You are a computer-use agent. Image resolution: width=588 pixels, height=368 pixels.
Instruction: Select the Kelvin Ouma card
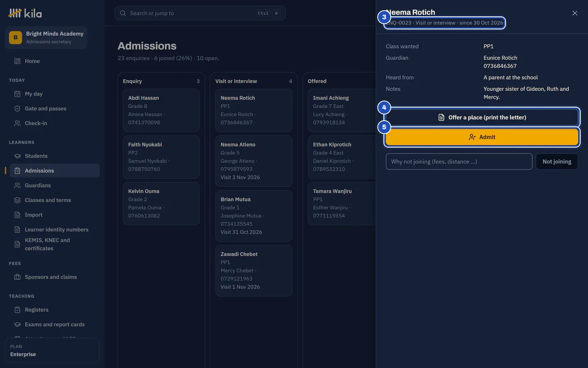[161, 204]
